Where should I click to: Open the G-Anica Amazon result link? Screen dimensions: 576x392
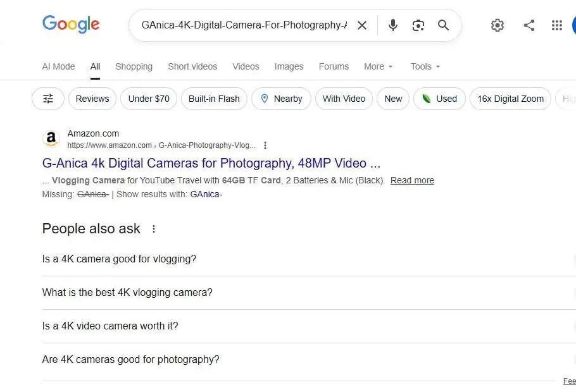click(211, 163)
